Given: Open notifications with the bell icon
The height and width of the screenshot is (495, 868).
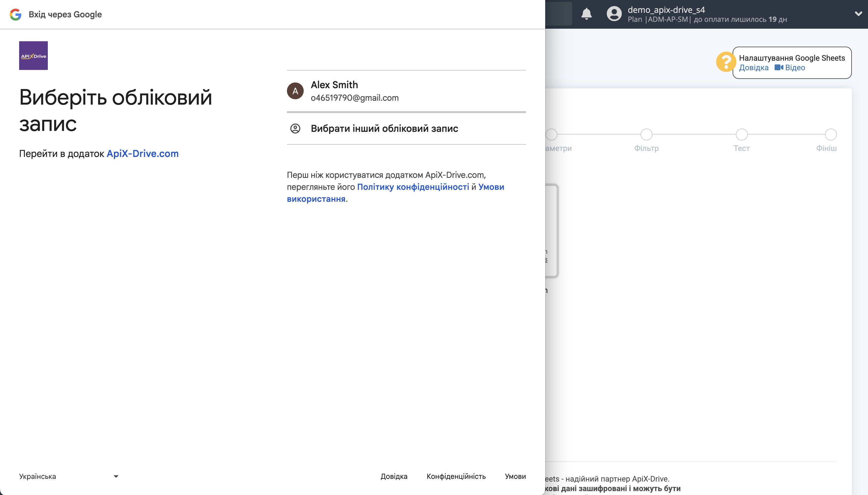Looking at the screenshot, I should click(x=586, y=14).
